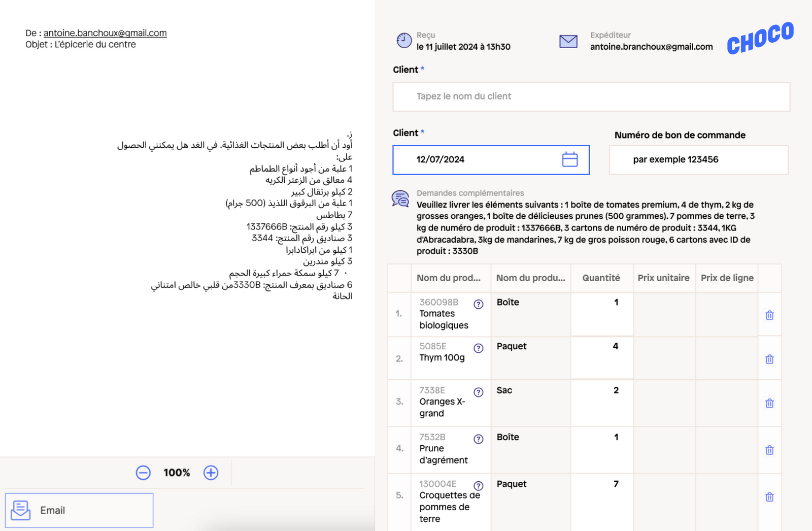Viewport: 812px width, 531px height.
Task: Select the Sac unit for Oranges X-grand
Action: coord(531,403)
